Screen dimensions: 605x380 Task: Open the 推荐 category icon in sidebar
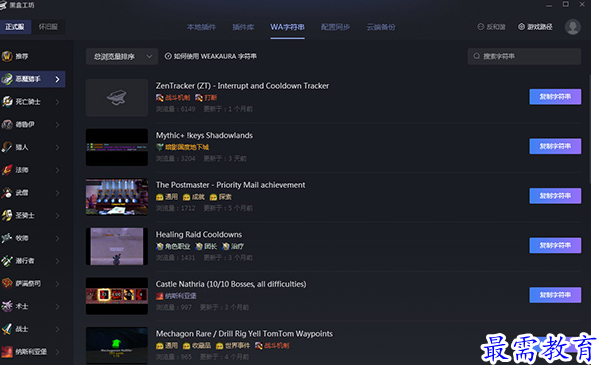[x=7, y=56]
